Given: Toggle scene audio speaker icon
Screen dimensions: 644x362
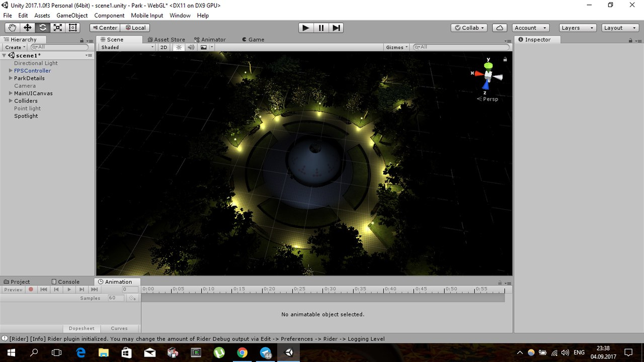Looking at the screenshot, I should pyautogui.click(x=191, y=47).
